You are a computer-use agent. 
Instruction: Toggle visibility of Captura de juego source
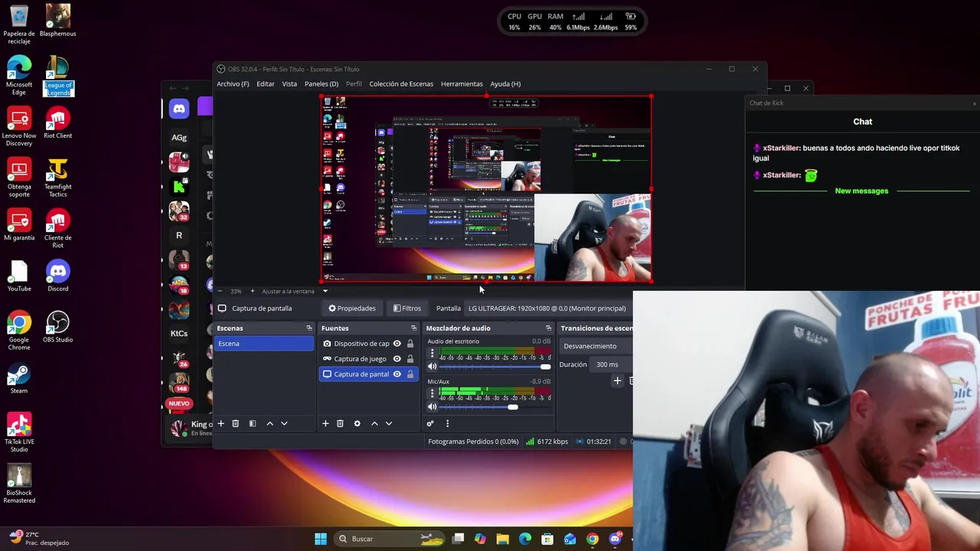pyautogui.click(x=397, y=359)
